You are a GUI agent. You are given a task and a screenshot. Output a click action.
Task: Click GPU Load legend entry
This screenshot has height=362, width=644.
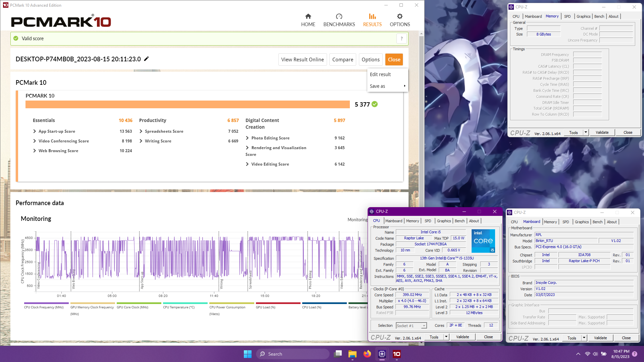(x=265, y=307)
